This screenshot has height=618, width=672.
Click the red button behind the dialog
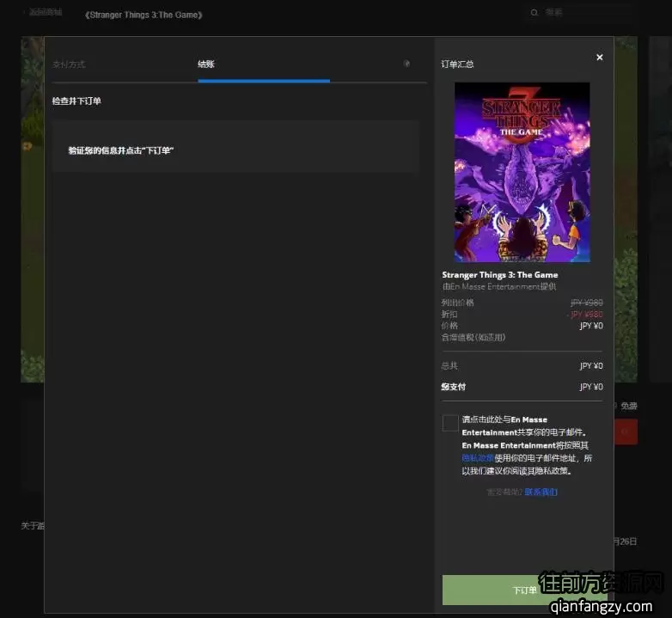pos(626,431)
